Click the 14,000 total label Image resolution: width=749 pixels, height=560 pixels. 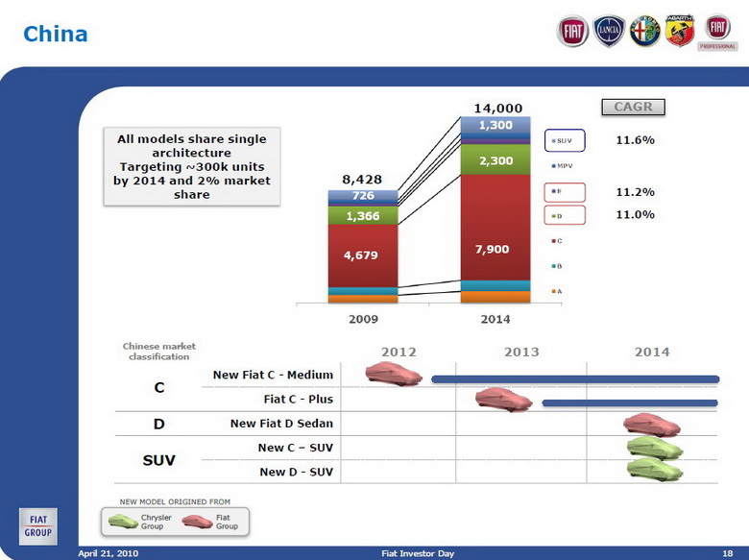coord(498,109)
